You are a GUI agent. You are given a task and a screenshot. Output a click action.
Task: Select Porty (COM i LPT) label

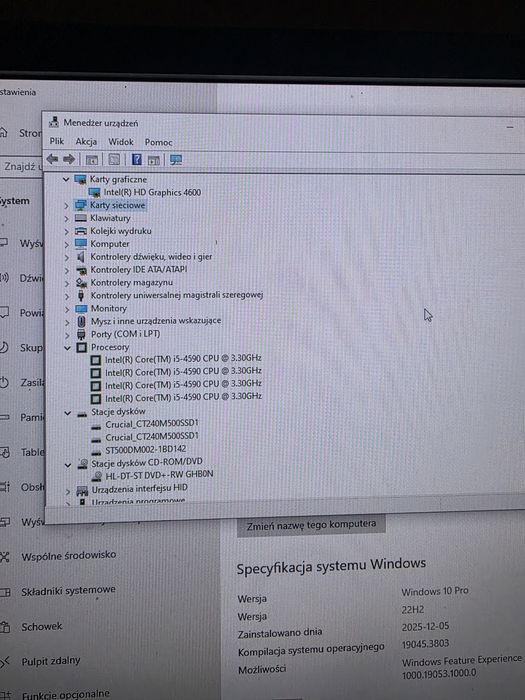125,334
